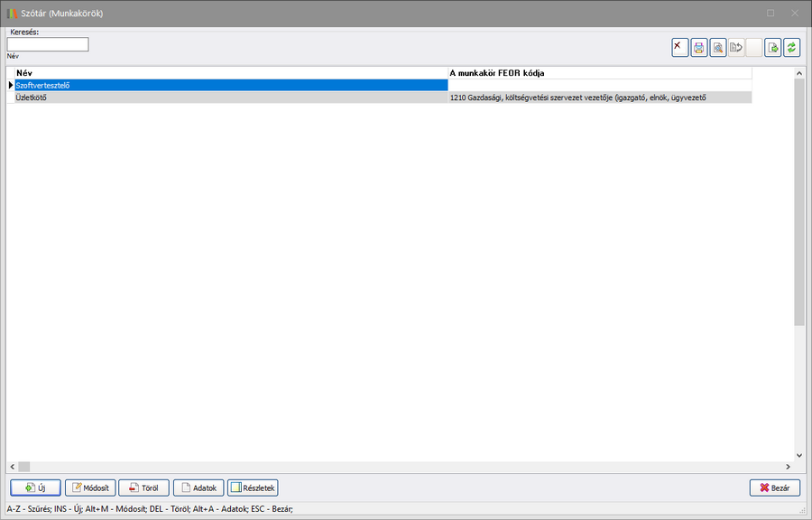Open print preview with the magnifier icon
The width and height of the screenshot is (812, 520).
coord(717,48)
